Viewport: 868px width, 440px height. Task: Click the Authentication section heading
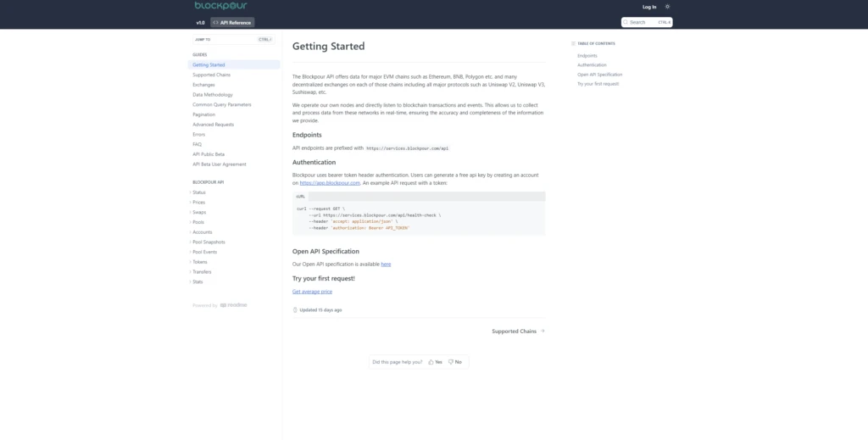tap(314, 163)
